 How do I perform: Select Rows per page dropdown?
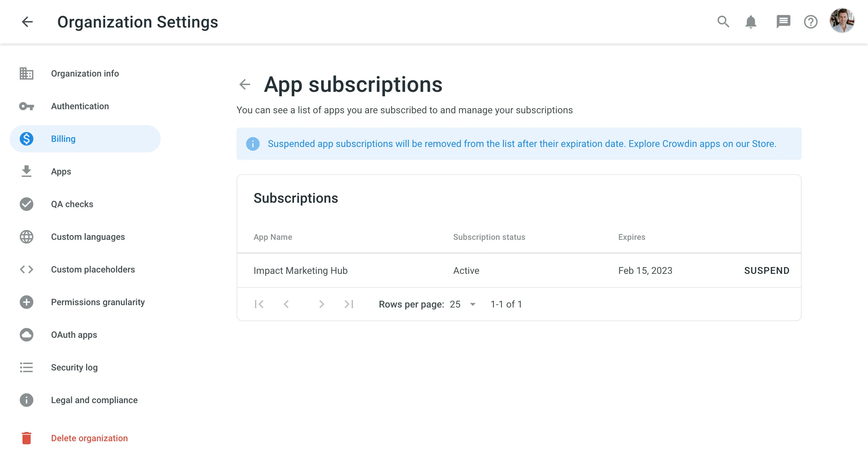463,304
